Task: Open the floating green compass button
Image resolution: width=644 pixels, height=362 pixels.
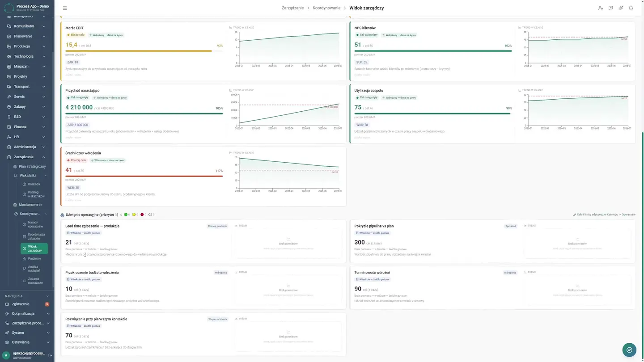Action: click(x=629, y=350)
